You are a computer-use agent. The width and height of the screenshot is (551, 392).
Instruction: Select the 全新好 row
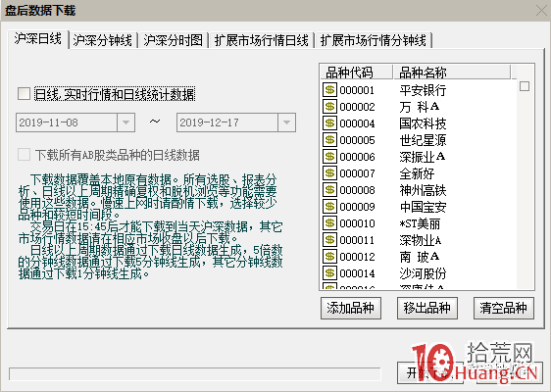click(x=419, y=173)
